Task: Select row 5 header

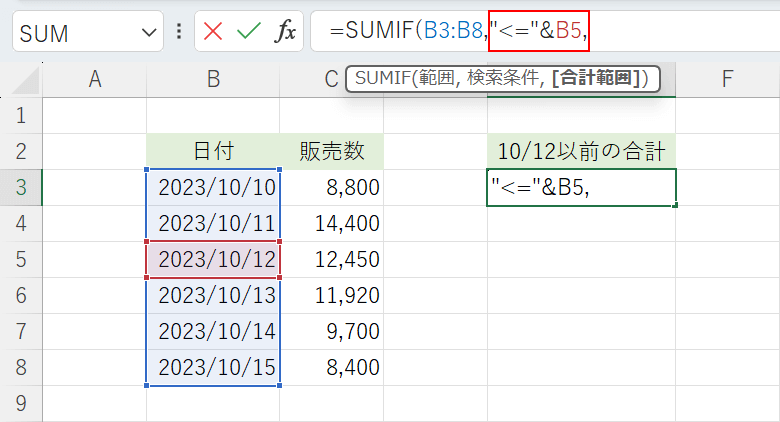Action: click(x=21, y=259)
